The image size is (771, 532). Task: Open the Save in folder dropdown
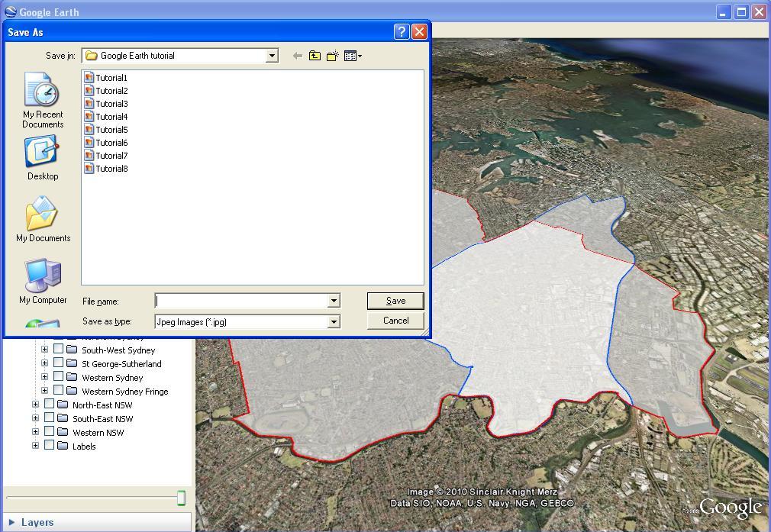tap(272, 56)
